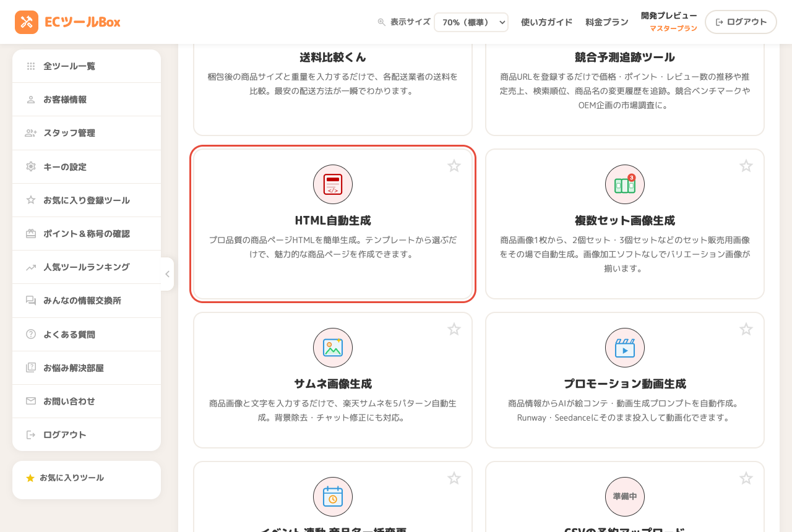Click the question mark icon beside よくある質問
The height and width of the screenshot is (532, 792).
31,334
